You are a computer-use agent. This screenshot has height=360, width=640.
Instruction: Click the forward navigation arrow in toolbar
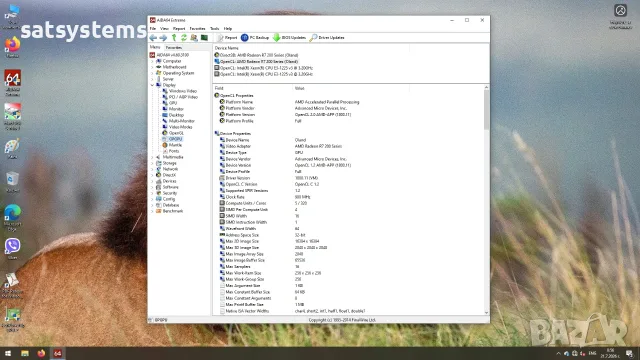click(x=163, y=38)
